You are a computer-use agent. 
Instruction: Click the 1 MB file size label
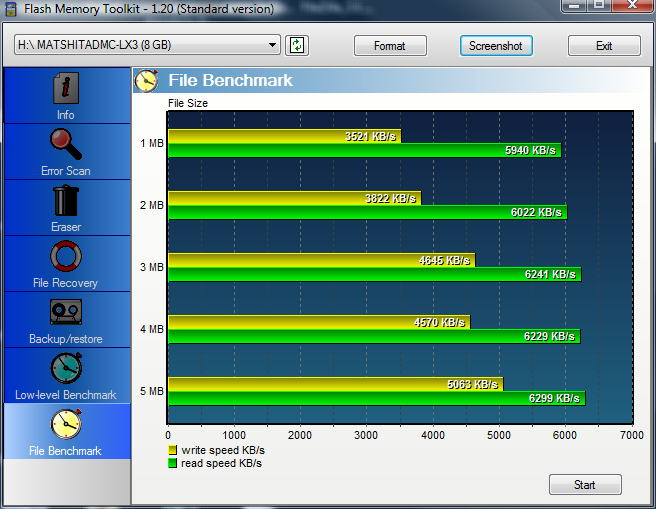pyautogui.click(x=151, y=143)
